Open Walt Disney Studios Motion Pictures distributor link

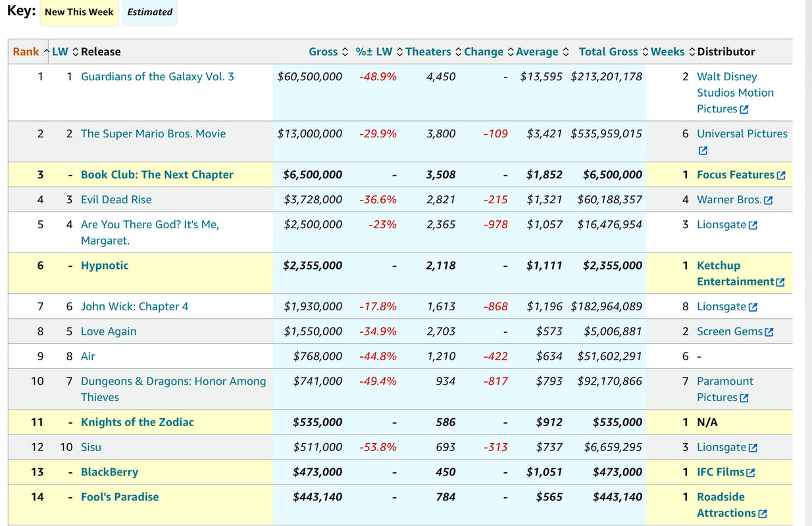[x=735, y=93]
